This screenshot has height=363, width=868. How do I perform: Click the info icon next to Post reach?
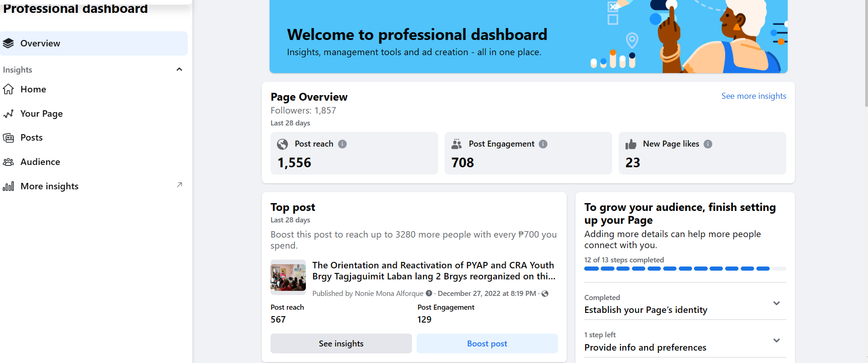point(343,144)
